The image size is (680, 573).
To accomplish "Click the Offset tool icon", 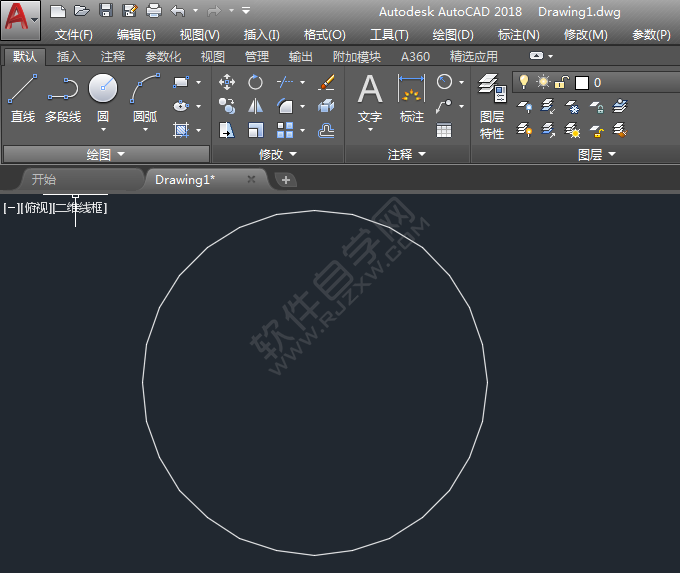I will click(326, 130).
